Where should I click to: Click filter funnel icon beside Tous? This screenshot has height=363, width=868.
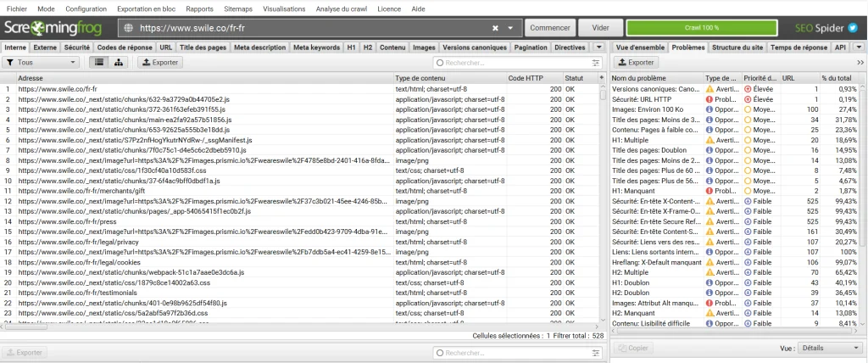pyautogui.click(x=10, y=63)
